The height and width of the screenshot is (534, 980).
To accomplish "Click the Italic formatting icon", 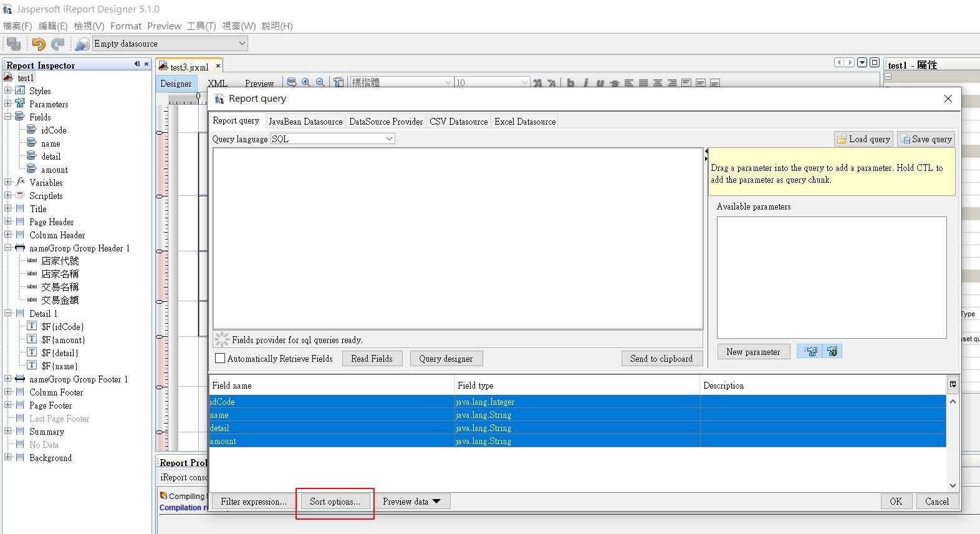I will point(585,83).
